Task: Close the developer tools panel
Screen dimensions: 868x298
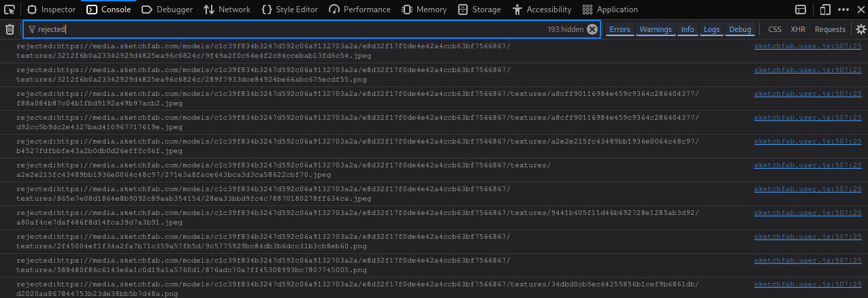Action: 860,10
